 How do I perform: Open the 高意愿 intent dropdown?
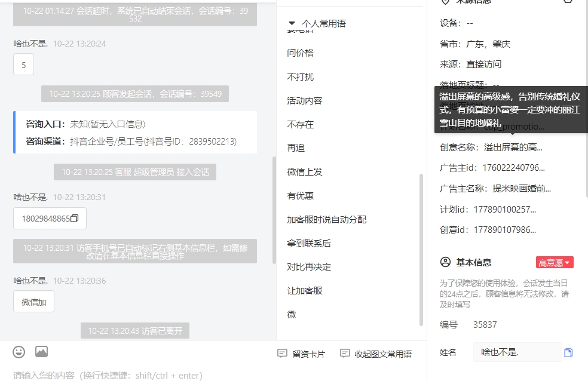[x=555, y=263]
